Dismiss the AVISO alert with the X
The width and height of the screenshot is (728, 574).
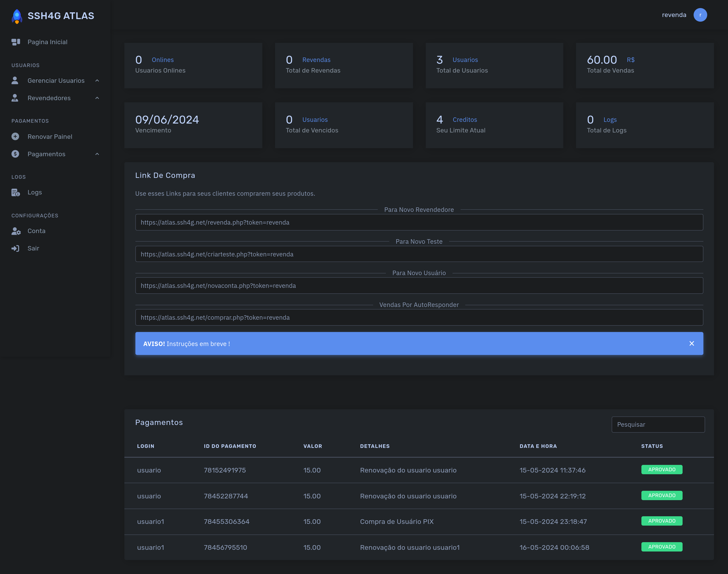(x=691, y=343)
